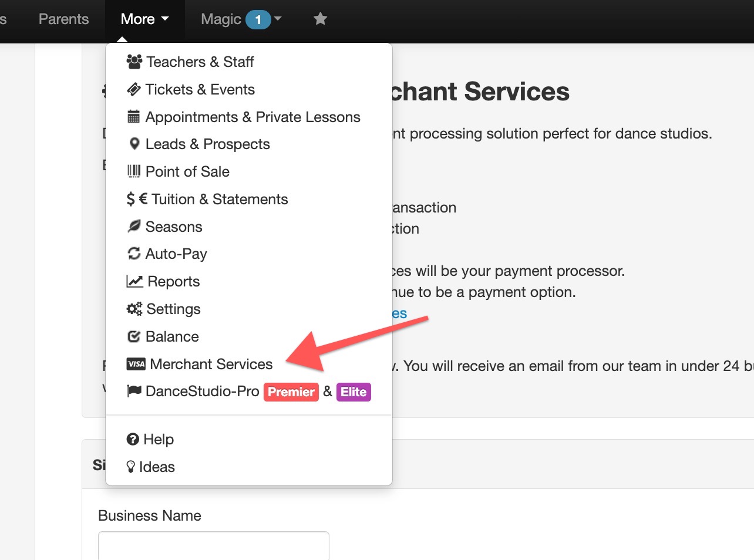Click the DanceStudio-Pro menu entry text

203,391
